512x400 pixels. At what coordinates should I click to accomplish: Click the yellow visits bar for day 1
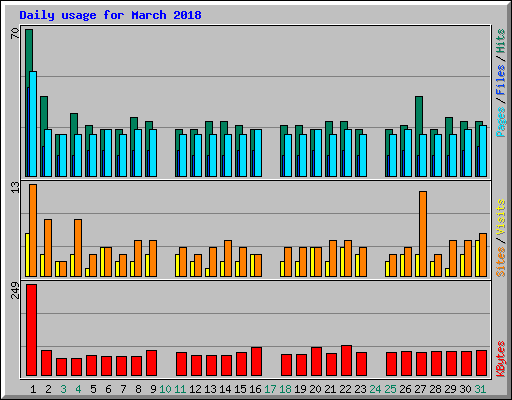pos(27,255)
